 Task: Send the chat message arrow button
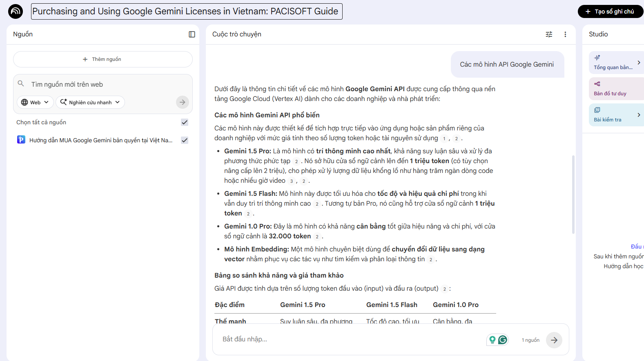click(x=554, y=340)
